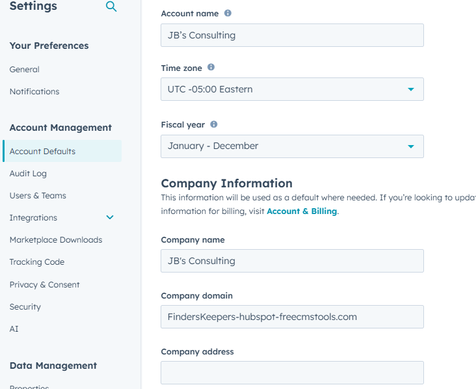Open the Time zone dropdown
The height and width of the screenshot is (389, 476).
pos(292,89)
